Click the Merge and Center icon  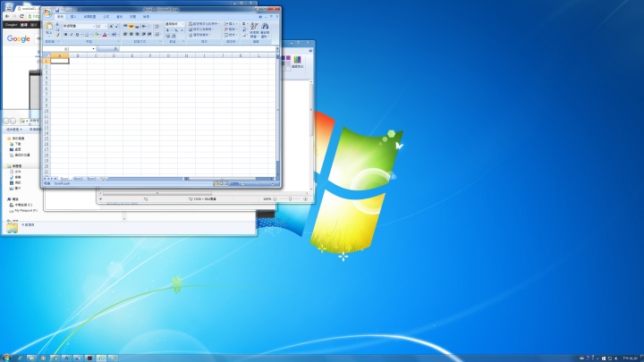point(157,34)
